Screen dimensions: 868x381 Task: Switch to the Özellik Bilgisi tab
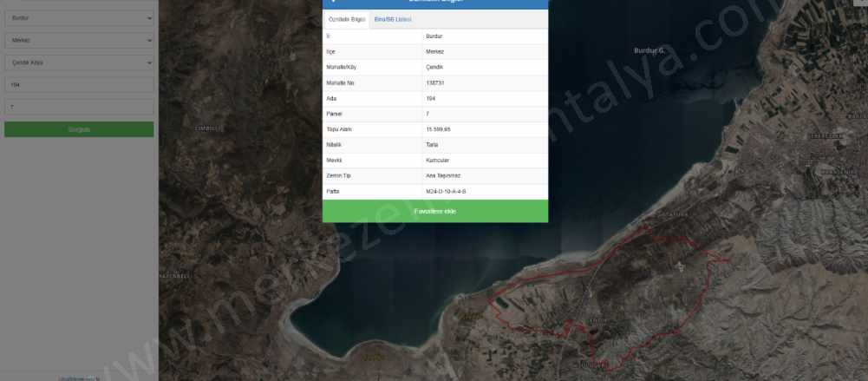[x=346, y=19]
